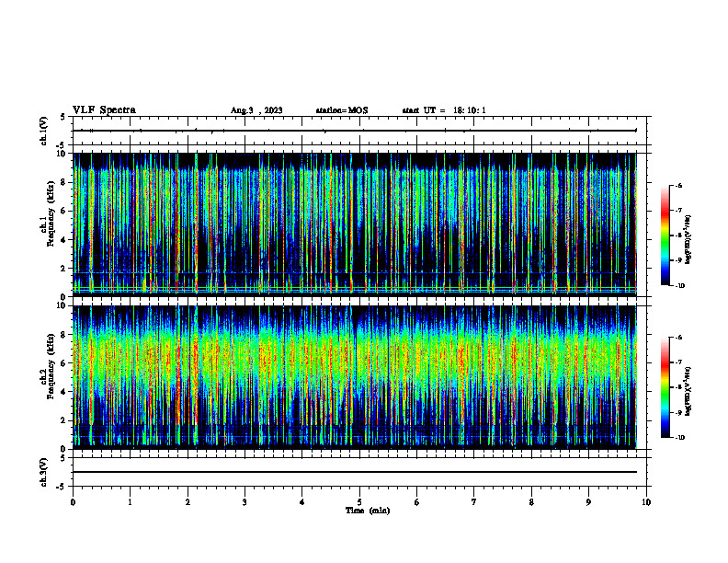Click the "Time (min)" x-axis label
The height and width of the screenshot is (563, 728).
368,511
